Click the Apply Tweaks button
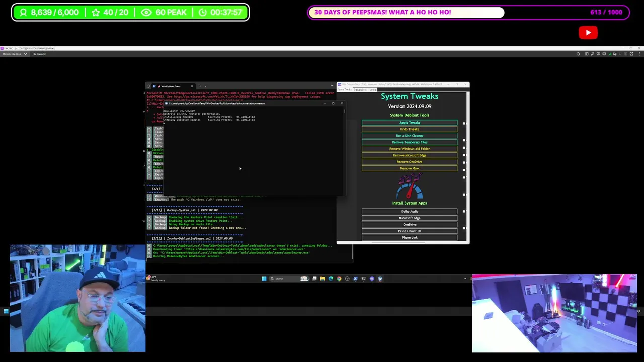This screenshot has height=362, width=644. (x=410, y=123)
